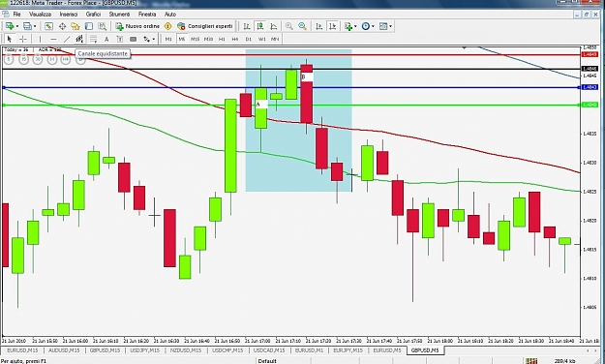The image size is (605, 364).
Task: Switch to the EURUSD,M15 chart tab
Action: click(x=22, y=350)
